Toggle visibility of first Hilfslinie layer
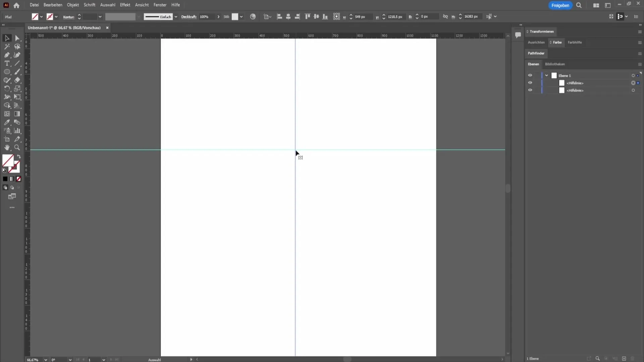 point(530,83)
